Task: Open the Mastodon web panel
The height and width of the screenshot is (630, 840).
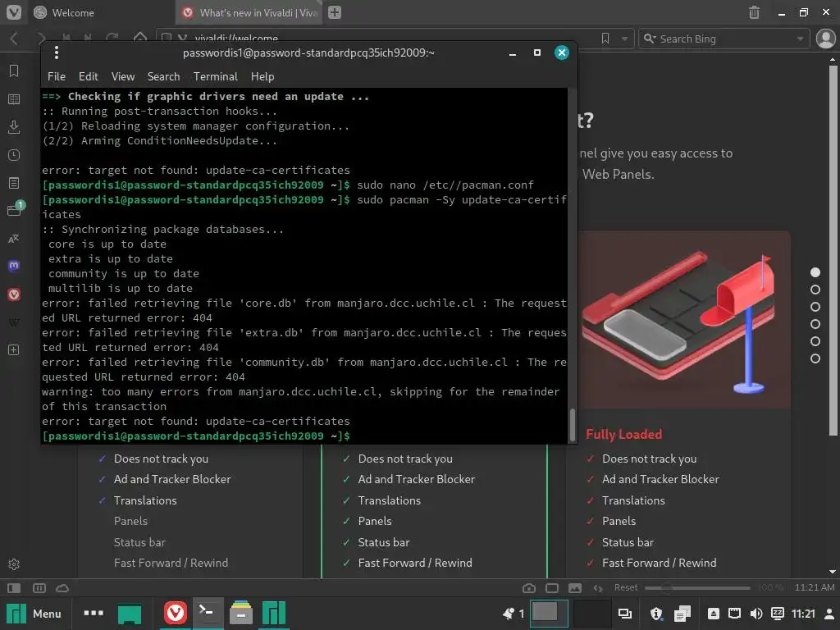Action: (x=14, y=266)
